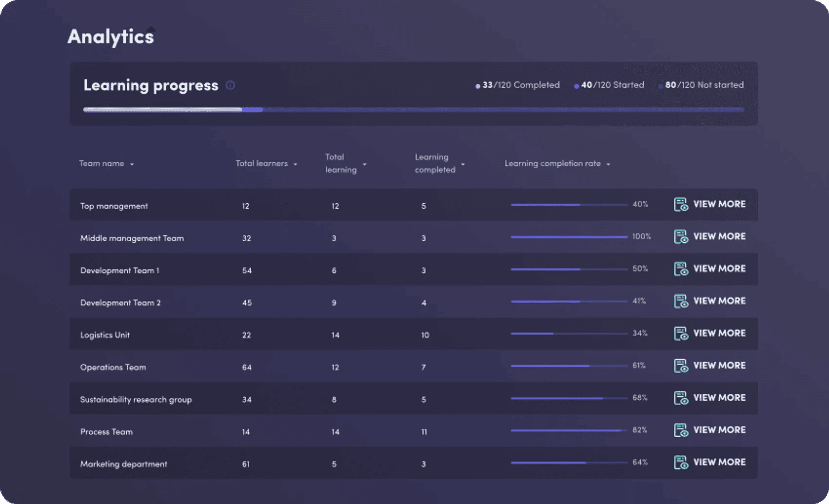
Task: Click the info icon beside Learning progress
Action: [230, 85]
